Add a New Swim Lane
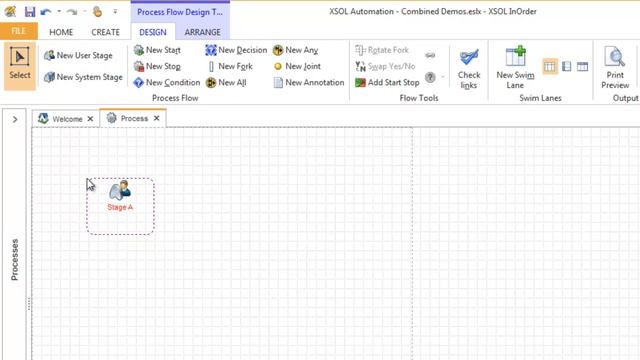 pos(515,67)
